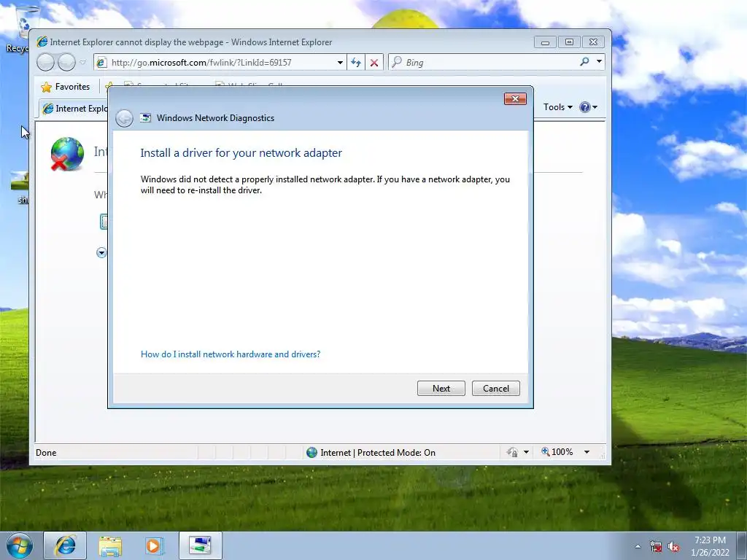Open the Favorites button
Viewport: 747px width, 560px height.
[x=66, y=87]
